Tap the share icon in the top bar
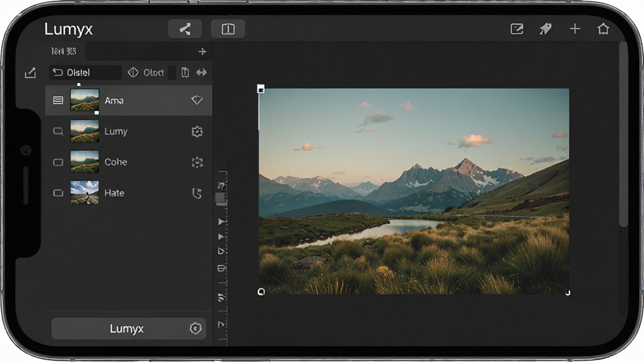Viewport: 644px width, 362px height. [185, 29]
